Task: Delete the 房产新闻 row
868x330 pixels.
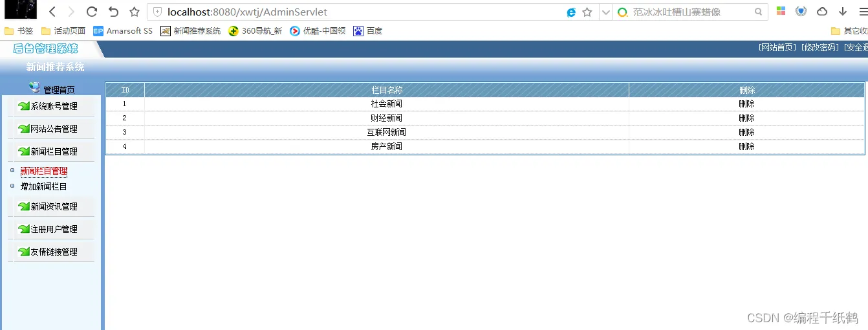Action: (x=747, y=146)
